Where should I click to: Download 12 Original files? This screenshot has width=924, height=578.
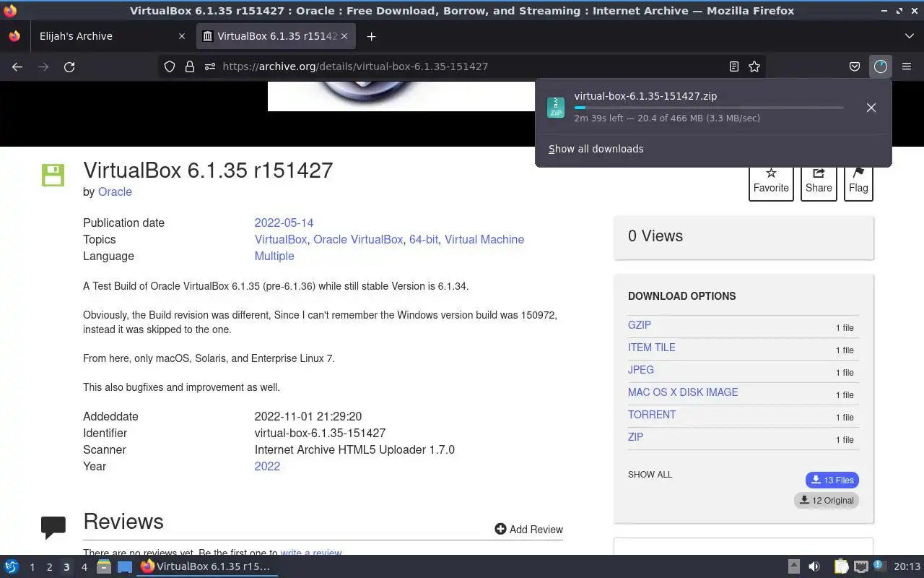[827, 501]
